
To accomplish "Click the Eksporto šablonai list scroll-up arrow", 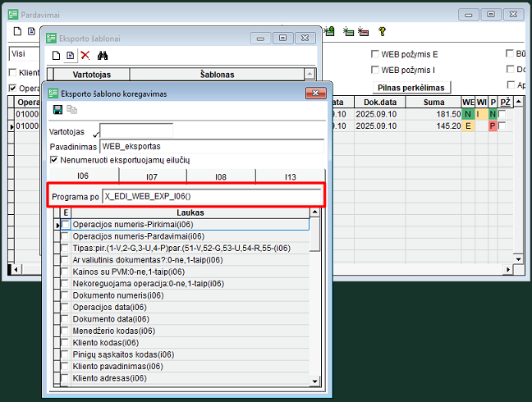I will pyautogui.click(x=309, y=74).
